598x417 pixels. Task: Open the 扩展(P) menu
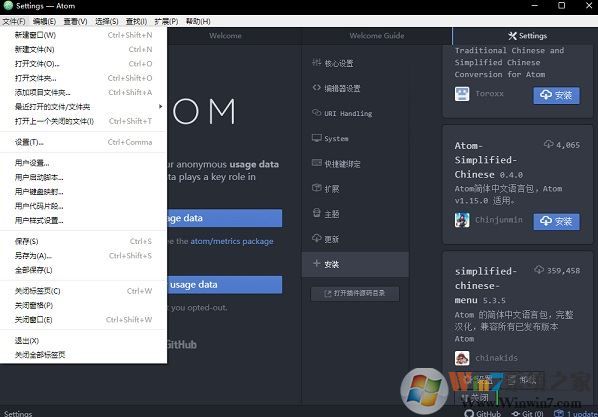[166, 21]
